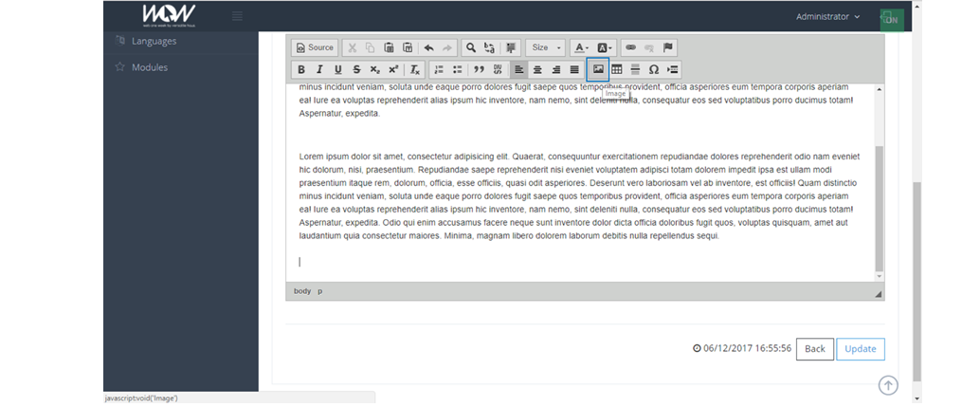Open the font Size dropdown

point(546,47)
